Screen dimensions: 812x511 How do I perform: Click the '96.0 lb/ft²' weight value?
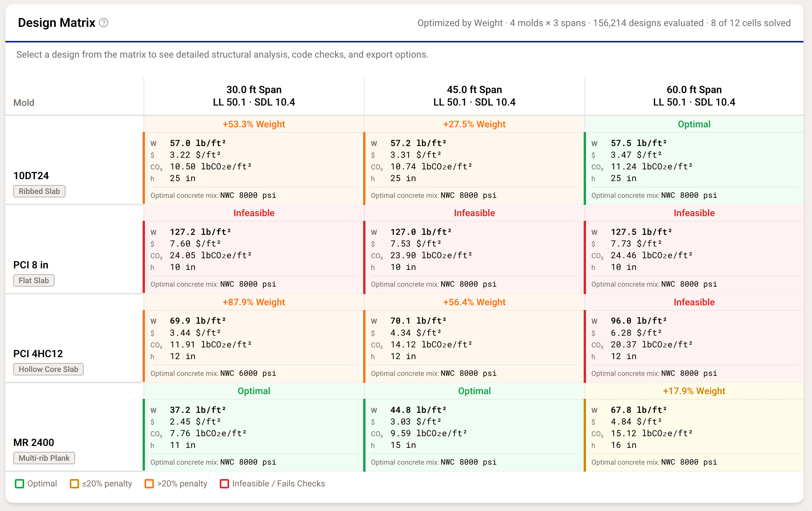pyautogui.click(x=639, y=321)
